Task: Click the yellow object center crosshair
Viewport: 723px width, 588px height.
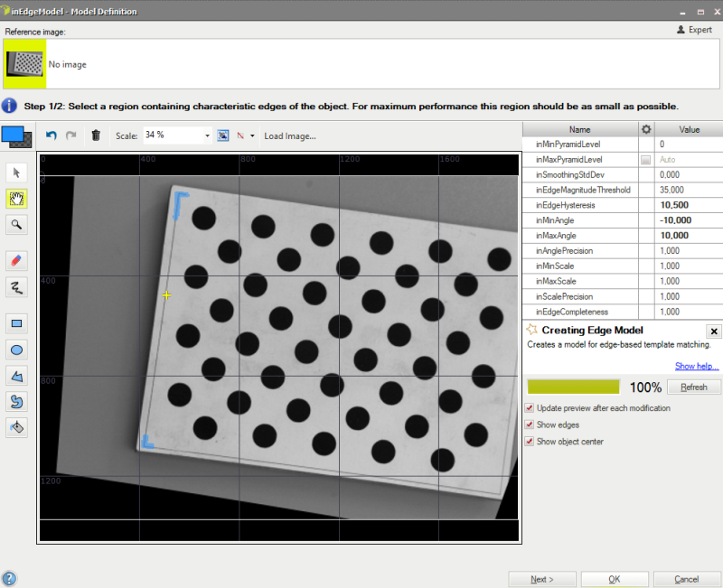Action: click(166, 295)
